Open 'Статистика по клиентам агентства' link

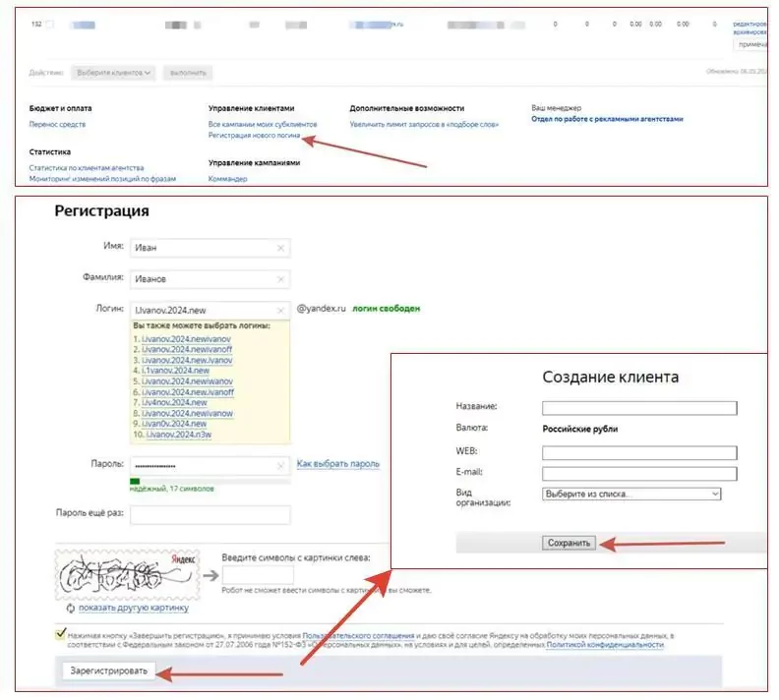[x=87, y=168]
